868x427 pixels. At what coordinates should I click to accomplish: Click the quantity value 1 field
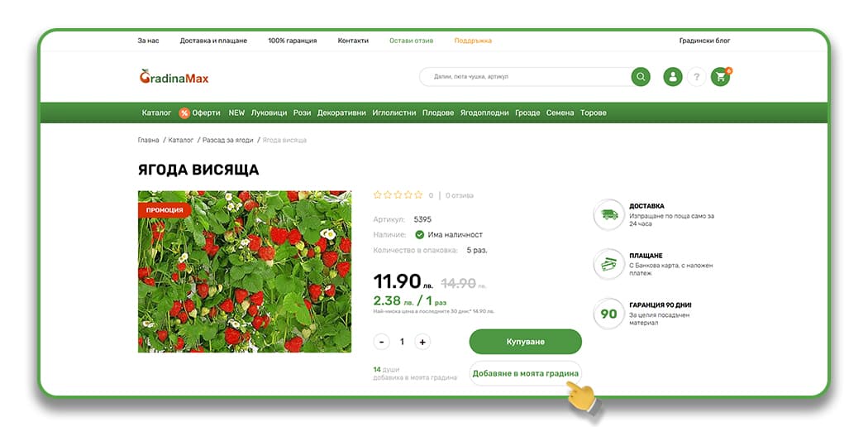(402, 342)
